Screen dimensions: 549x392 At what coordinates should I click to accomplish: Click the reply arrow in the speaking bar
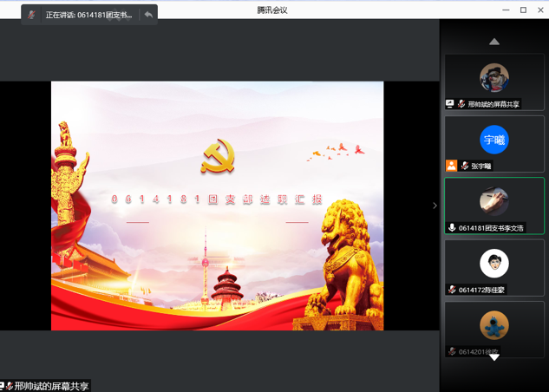(148, 15)
